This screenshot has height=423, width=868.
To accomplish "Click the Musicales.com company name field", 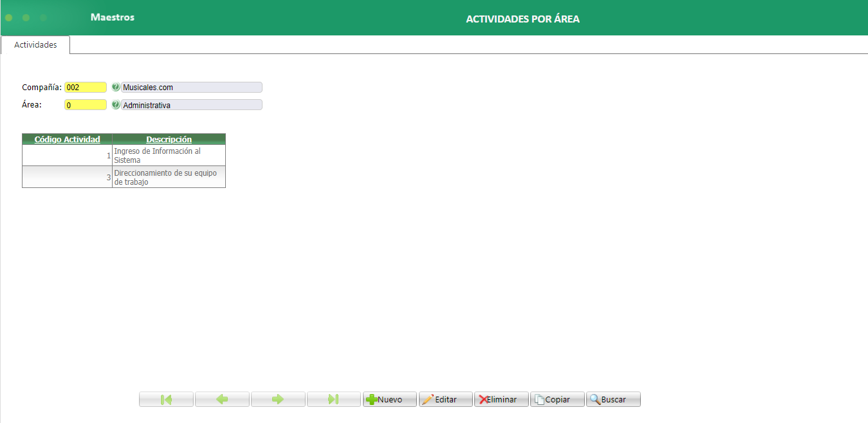I will pos(192,87).
